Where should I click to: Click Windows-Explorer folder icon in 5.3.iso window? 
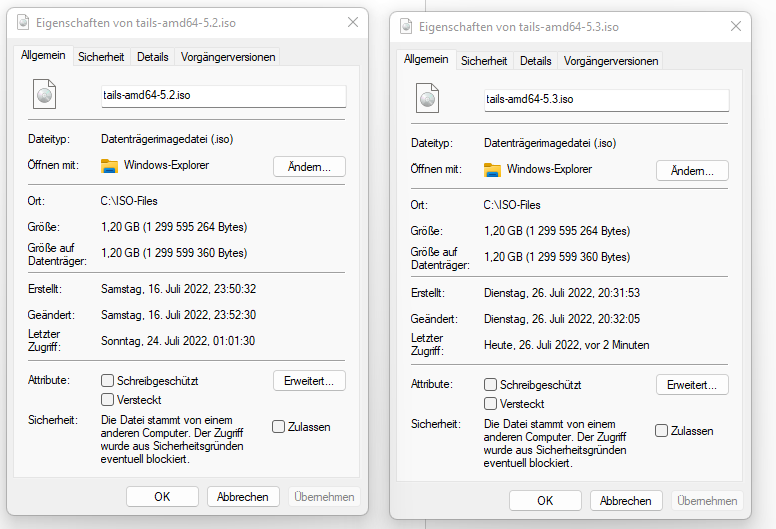492,170
